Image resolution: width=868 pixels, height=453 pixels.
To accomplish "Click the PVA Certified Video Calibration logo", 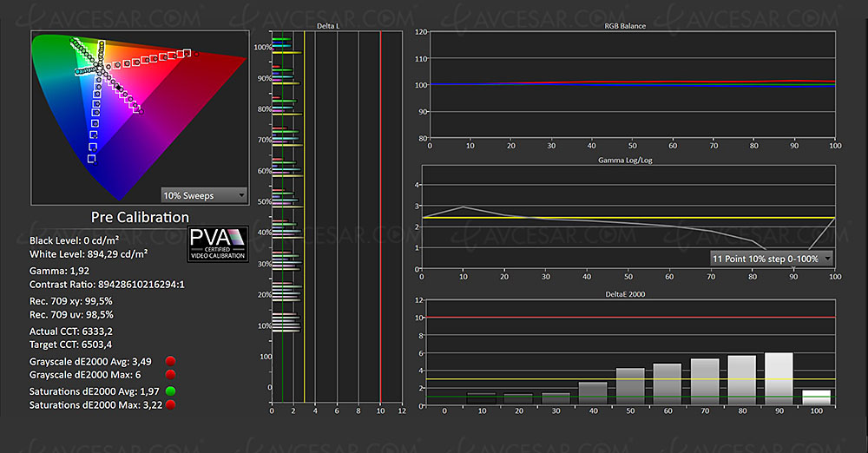I will (218, 244).
